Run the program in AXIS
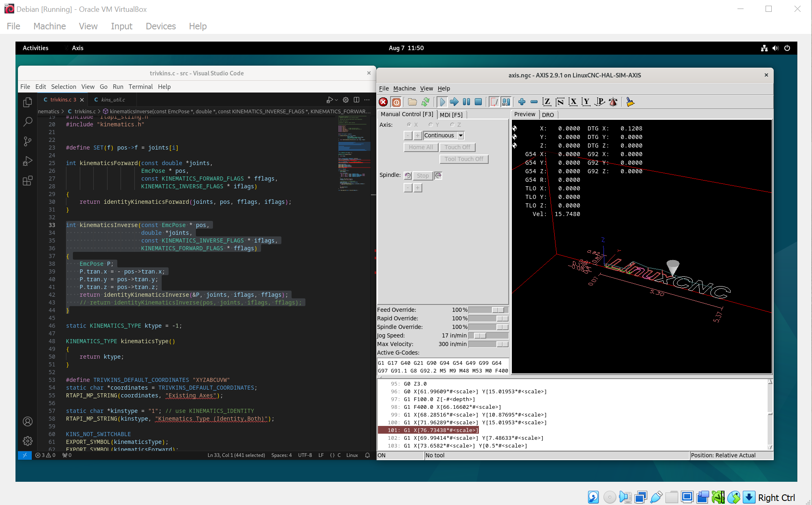The image size is (812, 505). pyautogui.click(x=442, y=102)
